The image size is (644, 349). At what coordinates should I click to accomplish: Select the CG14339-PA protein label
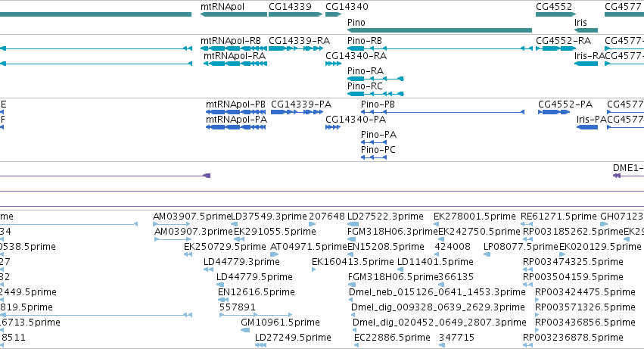click(x=301, y=104)
